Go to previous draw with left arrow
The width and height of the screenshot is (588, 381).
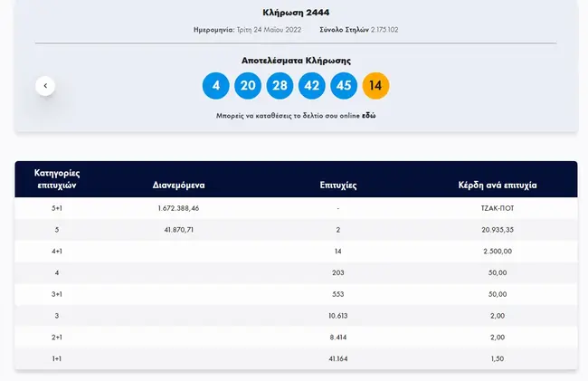[46, 86]
